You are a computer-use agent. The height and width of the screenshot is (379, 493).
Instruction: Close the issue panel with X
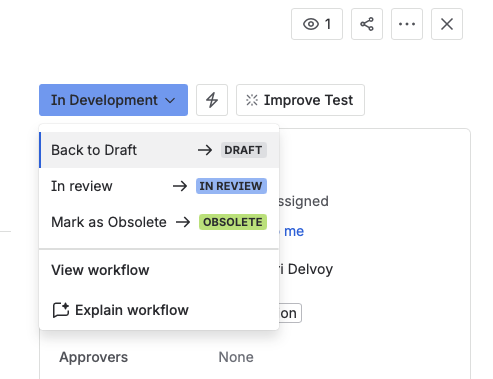click(447, 24)
